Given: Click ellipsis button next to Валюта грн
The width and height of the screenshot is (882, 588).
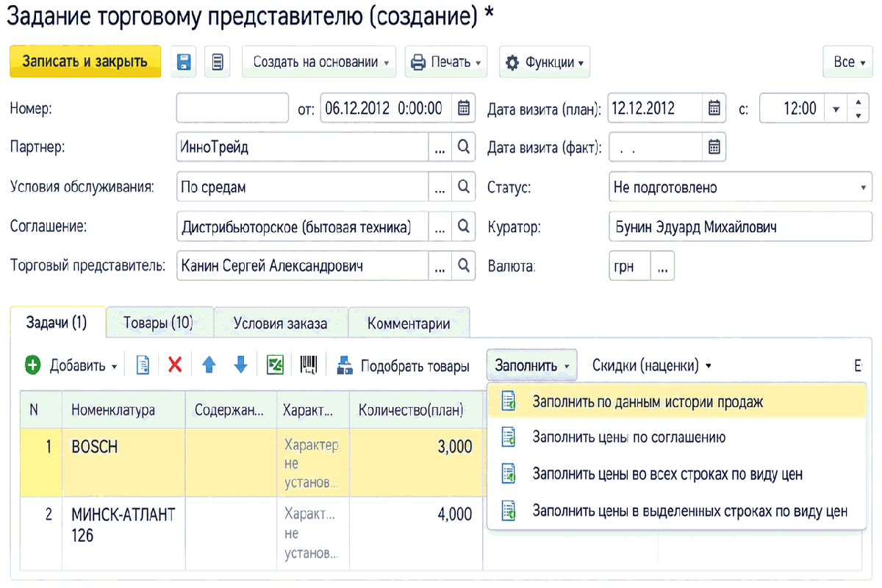Looking at the screenshot, I should [662, 266].
